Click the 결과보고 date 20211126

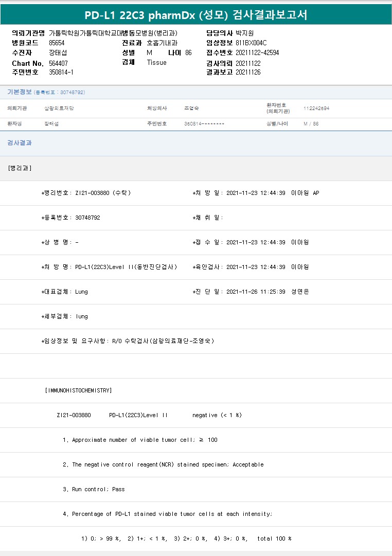[248, 72]
